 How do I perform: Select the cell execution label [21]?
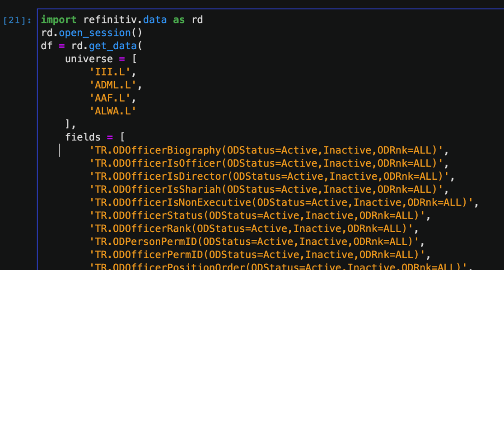coord(17,20)
